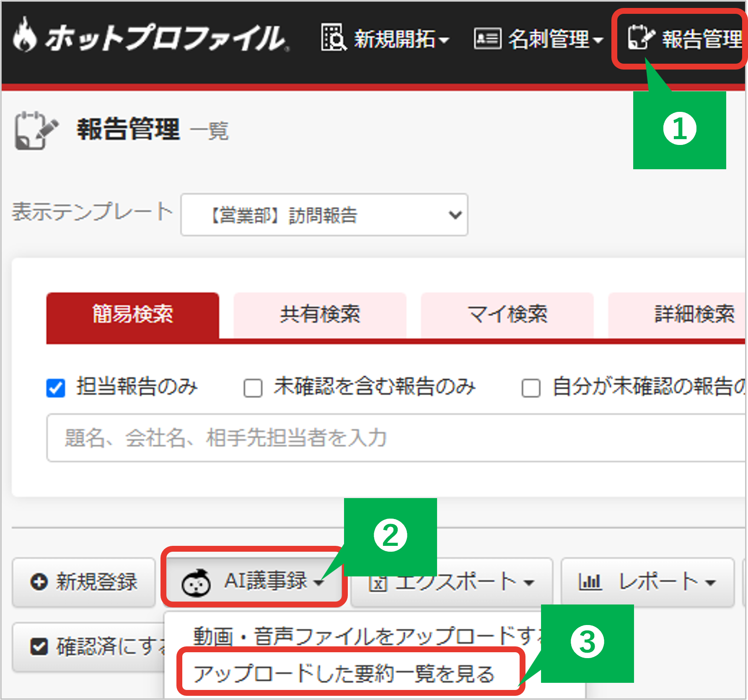Click the 新規開拓 building search icon
This screenshot has width=748, height=700.
(x=333, y=38)
